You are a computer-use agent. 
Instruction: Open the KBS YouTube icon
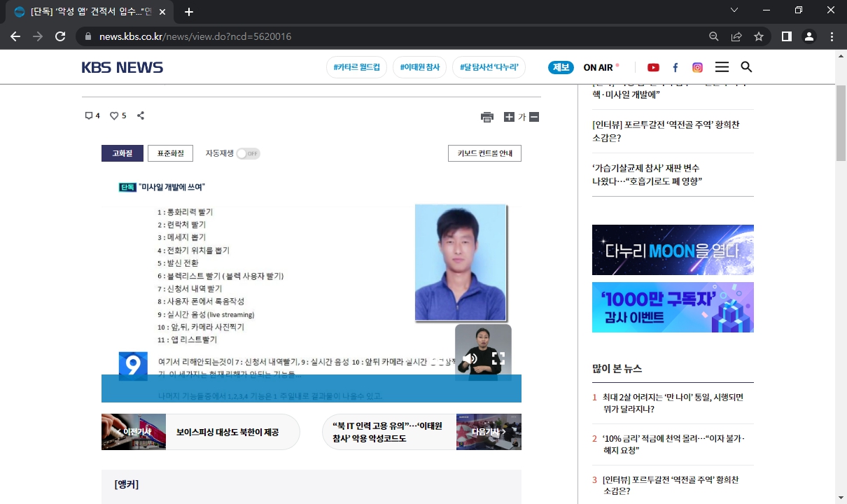point(653,67)
